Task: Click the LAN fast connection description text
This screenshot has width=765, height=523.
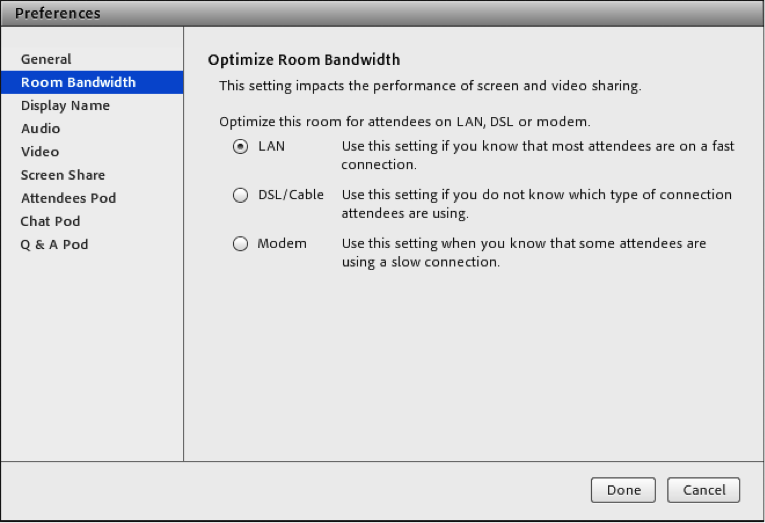Action: pos(537,155)
